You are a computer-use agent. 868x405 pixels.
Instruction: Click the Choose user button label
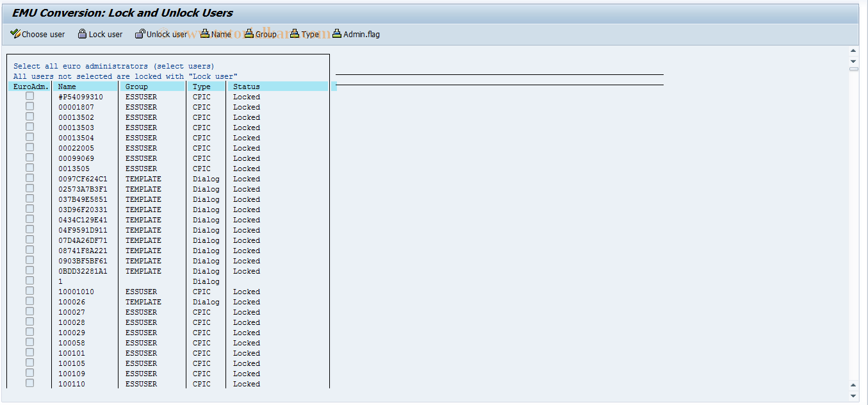pyautogui.click(x=44, y=34)
